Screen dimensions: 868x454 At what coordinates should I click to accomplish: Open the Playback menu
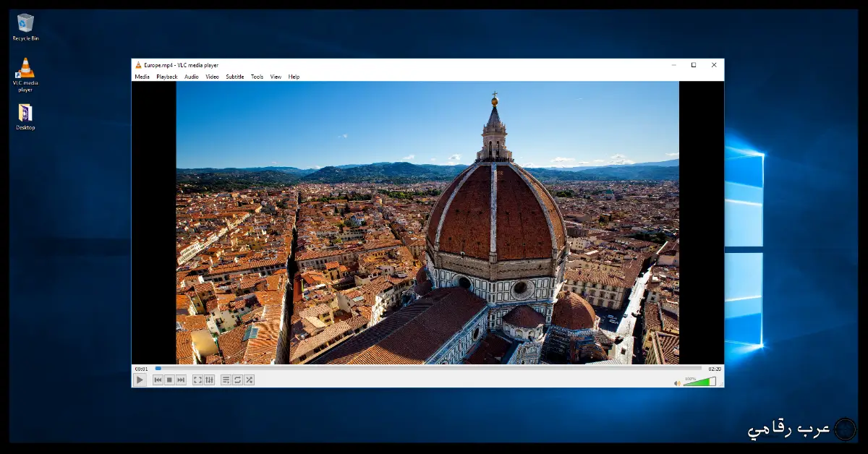point(166,77)
